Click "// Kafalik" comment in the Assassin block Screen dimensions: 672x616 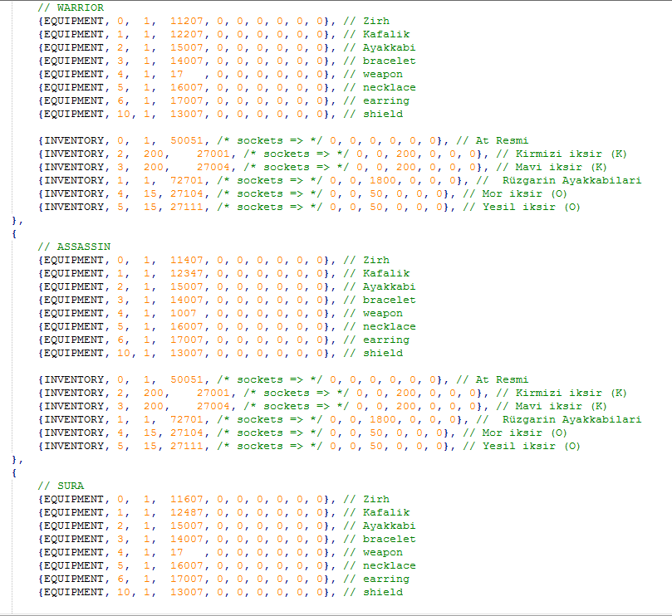pyautogui.click(x=376, y=273)
